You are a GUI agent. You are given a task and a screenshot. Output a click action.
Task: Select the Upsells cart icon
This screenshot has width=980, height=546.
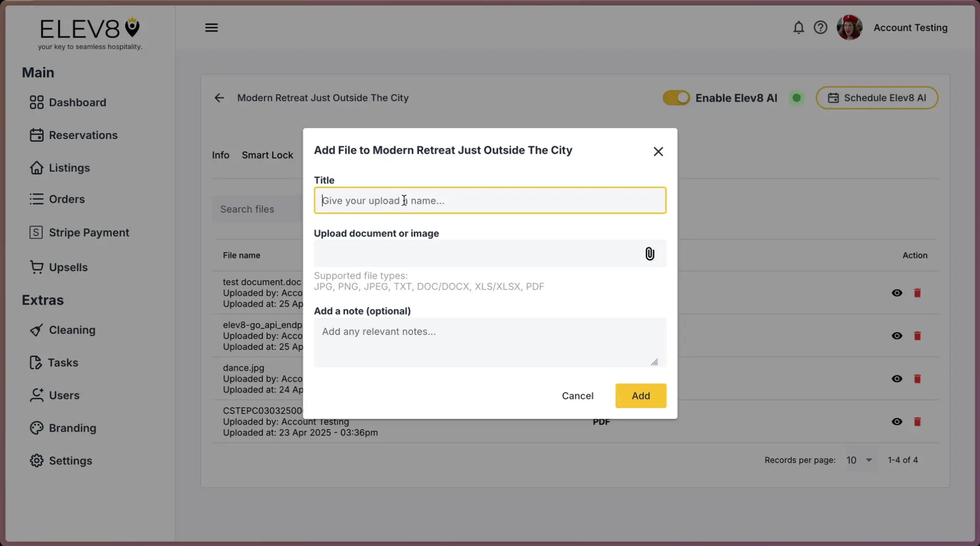click(36, 267)
